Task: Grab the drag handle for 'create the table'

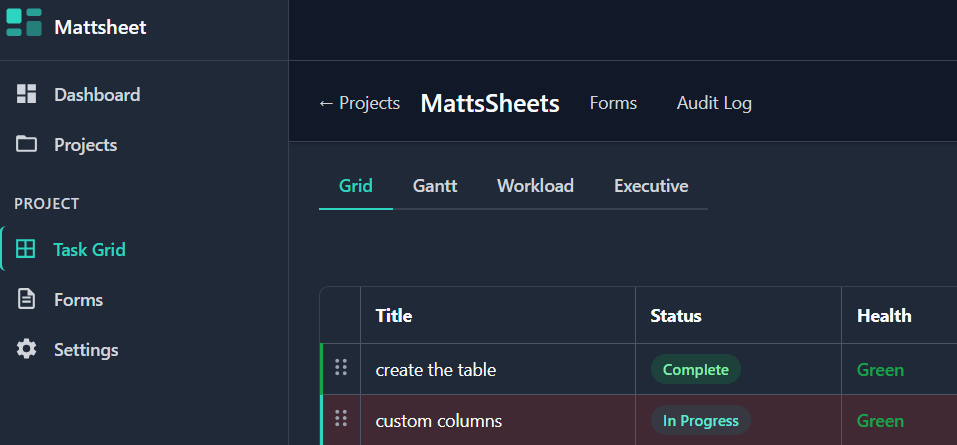Action: (341, 367)
